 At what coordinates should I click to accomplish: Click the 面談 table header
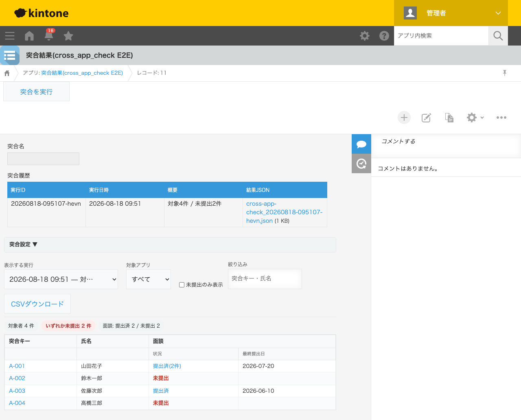[x=242, y=341]
